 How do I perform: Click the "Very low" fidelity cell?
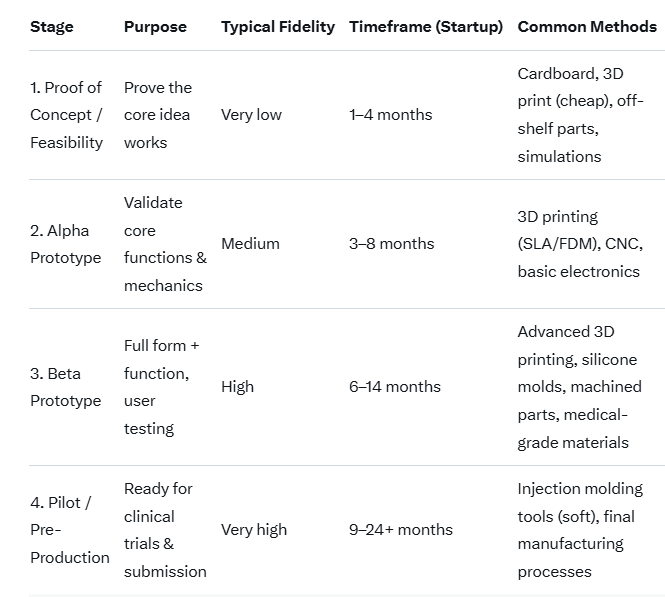tap(251, 115)
